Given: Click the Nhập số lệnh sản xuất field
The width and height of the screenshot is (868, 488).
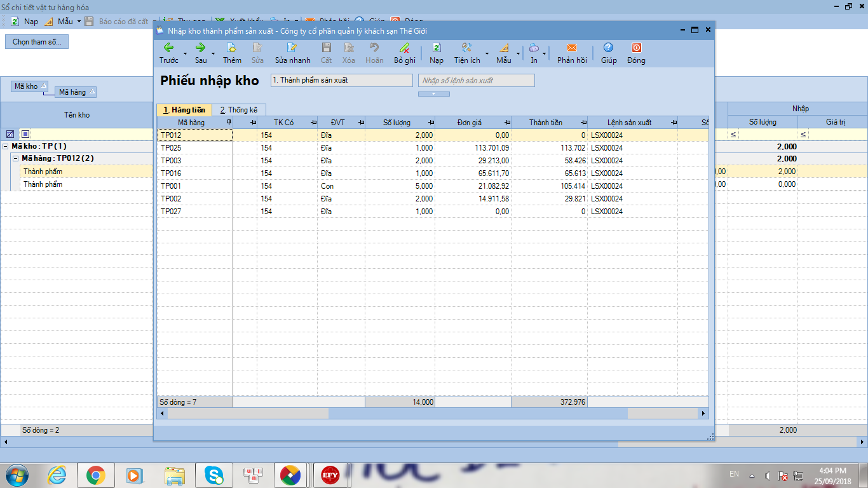Looking at the screenshot, I should click(x=477, y=81).
